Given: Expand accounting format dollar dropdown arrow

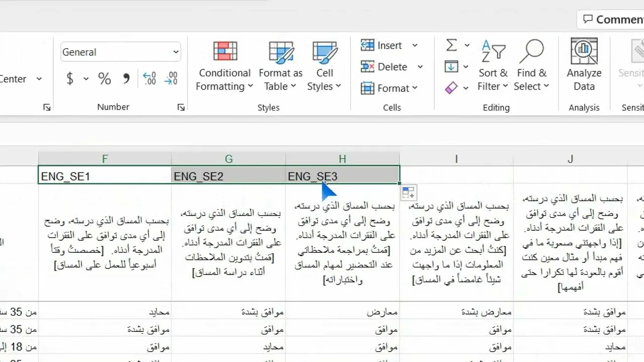Looking at the screenshot, I should (x=86, y=79).
